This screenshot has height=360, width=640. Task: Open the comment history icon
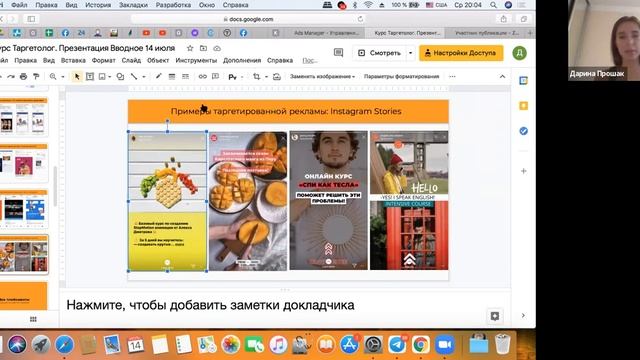click(338, 53)
